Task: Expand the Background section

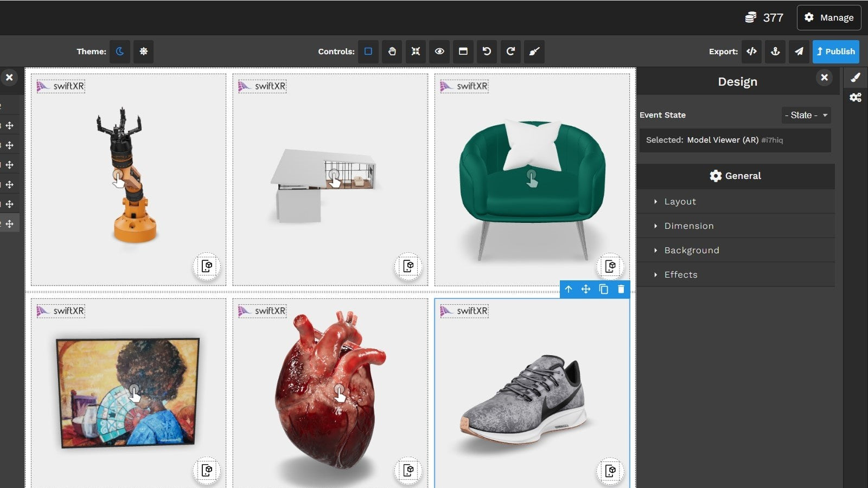Action: pos(692,250)
